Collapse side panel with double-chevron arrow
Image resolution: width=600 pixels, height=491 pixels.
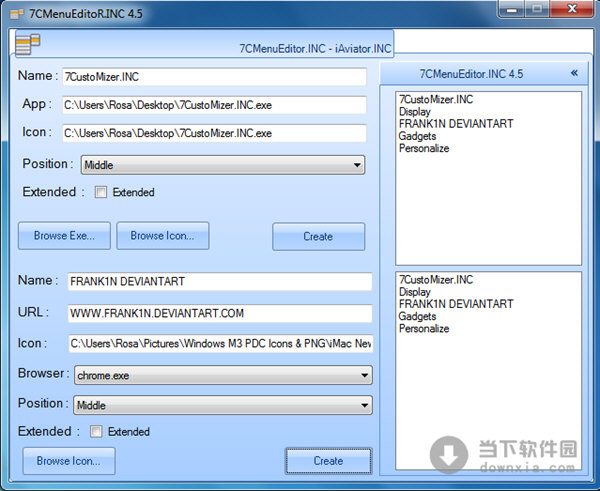tap(574, 73)
